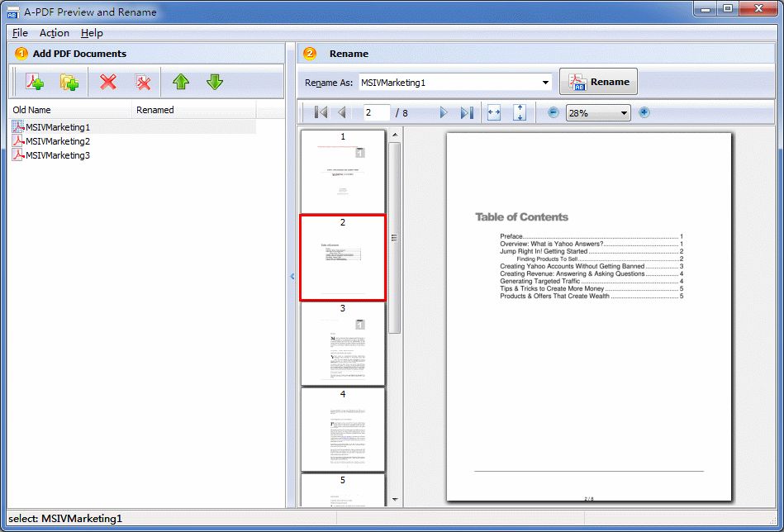The image size is (784, 532).
Task: Click the PDF icon beside MSIVMarketing2
Action: tap(18, 141)
